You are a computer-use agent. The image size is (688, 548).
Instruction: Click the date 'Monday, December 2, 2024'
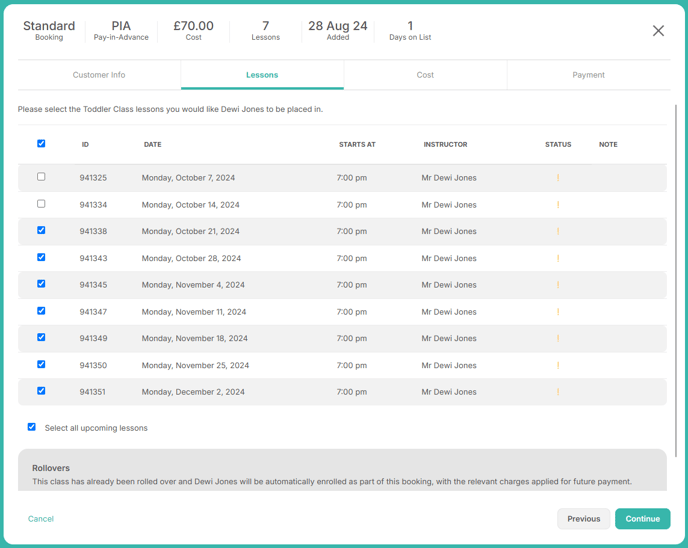[193, 392]
